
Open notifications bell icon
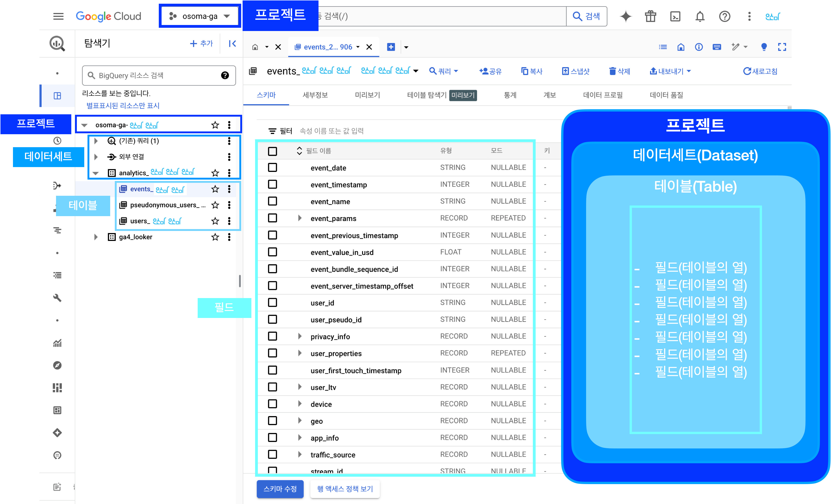point(700,16)
